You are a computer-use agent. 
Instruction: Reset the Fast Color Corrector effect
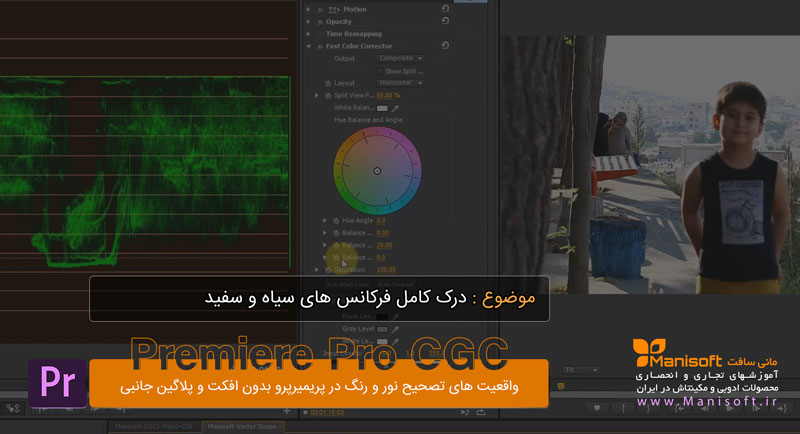(x=445, y=45)
